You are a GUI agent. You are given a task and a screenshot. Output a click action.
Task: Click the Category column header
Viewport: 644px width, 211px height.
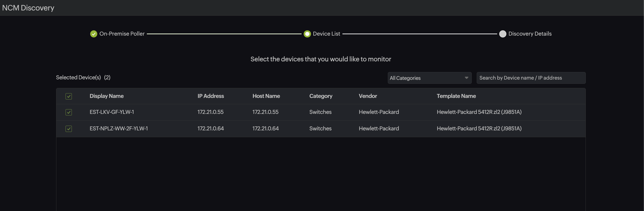321,96
